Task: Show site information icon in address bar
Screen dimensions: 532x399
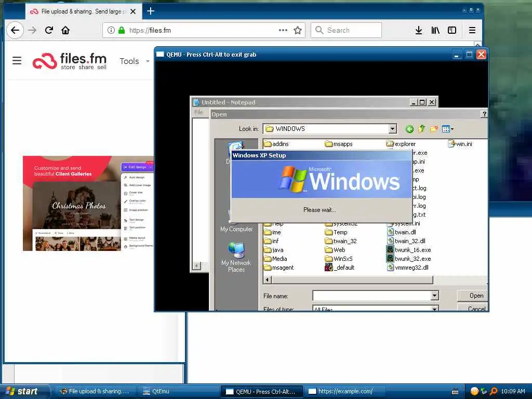Action: click(111, 30)
